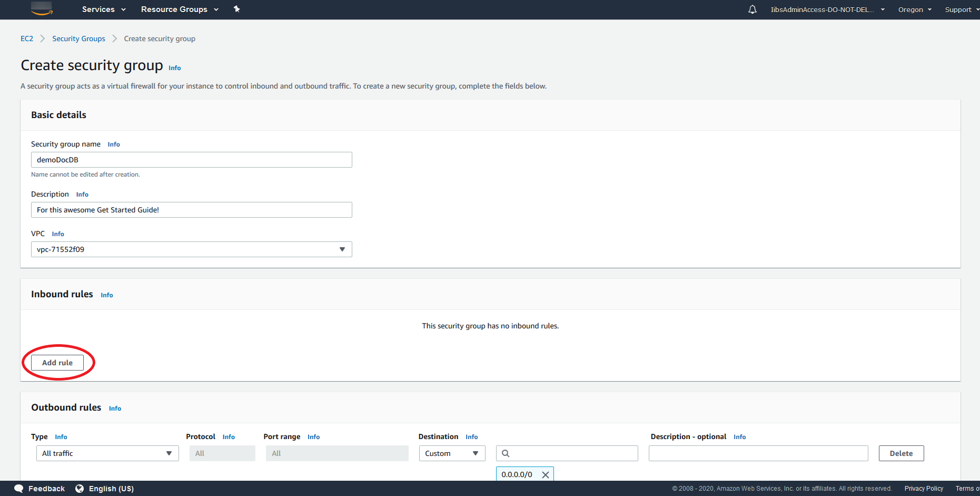Click the Feedback speech bubble icon
Screen dimensions: 980x496
pyautogui.click(x=19, y=489)
